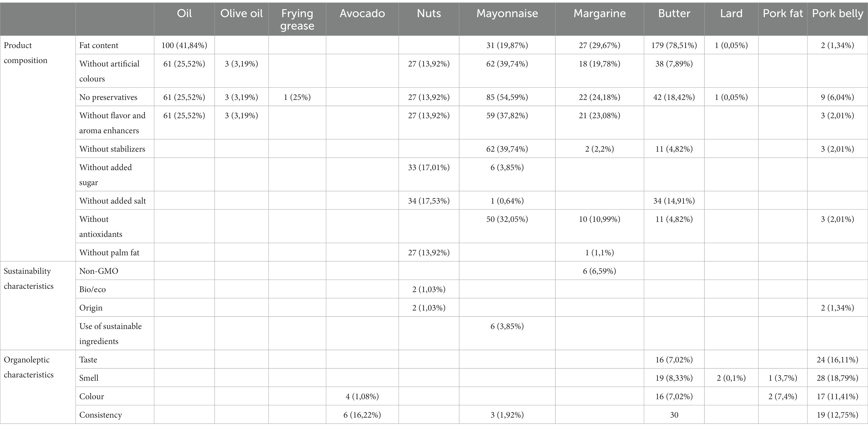Click the "Taste" row label
The height and width of the screenshot is (429, 868).
coord(88,360)
